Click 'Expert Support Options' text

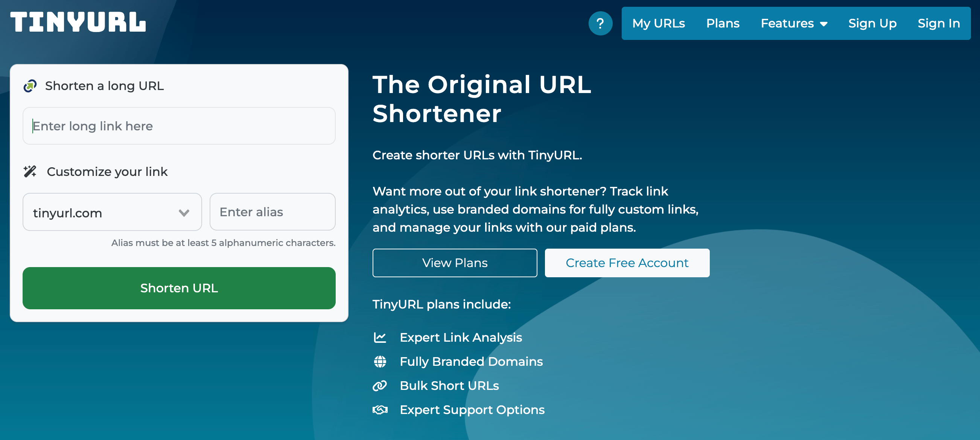pyautogui.click(x=472, y=409)
